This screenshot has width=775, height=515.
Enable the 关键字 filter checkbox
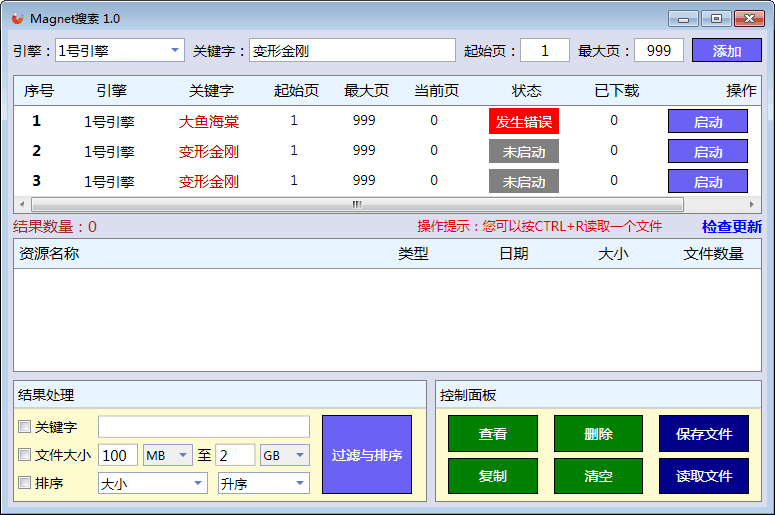pyautogui.click(x=25, y=427)
